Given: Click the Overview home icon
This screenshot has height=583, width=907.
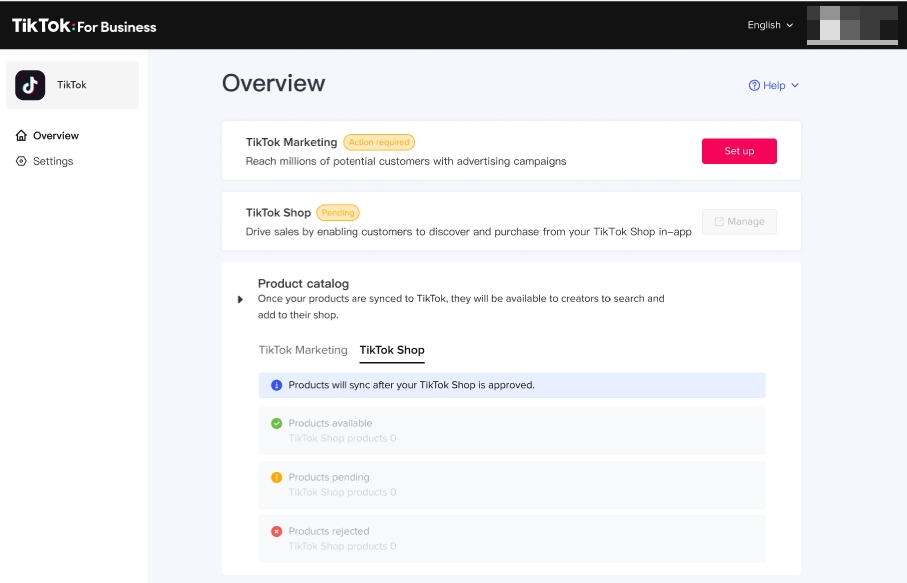Looking at the screenshot, I should click(x=21, y=136).
